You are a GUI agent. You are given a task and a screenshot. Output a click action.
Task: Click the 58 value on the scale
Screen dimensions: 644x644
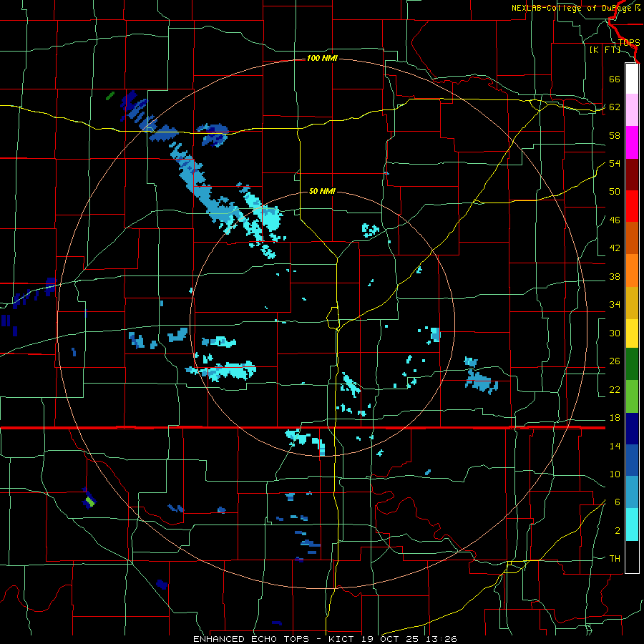click(x=615, y=135)
